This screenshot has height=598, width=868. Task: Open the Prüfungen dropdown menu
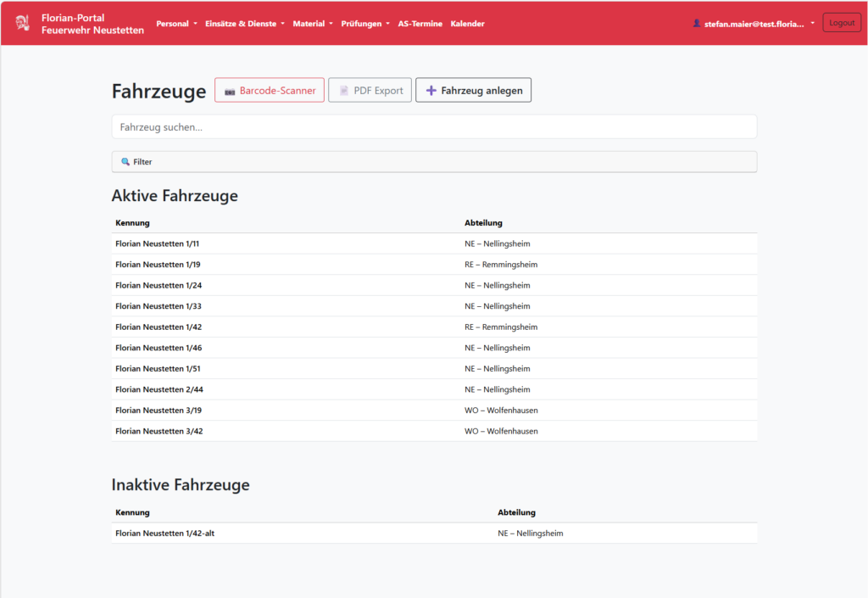[x=365, y=24]
